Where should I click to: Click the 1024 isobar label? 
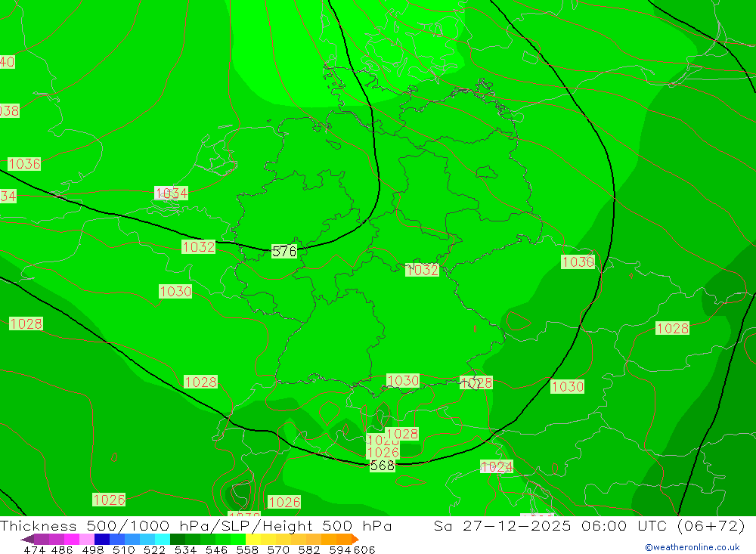pos(497,467)
